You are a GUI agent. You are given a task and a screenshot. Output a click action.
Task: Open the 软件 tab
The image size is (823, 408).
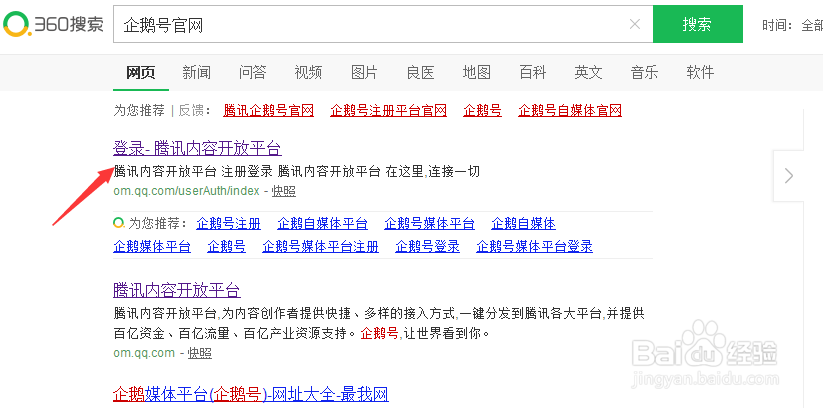point(700,72)
